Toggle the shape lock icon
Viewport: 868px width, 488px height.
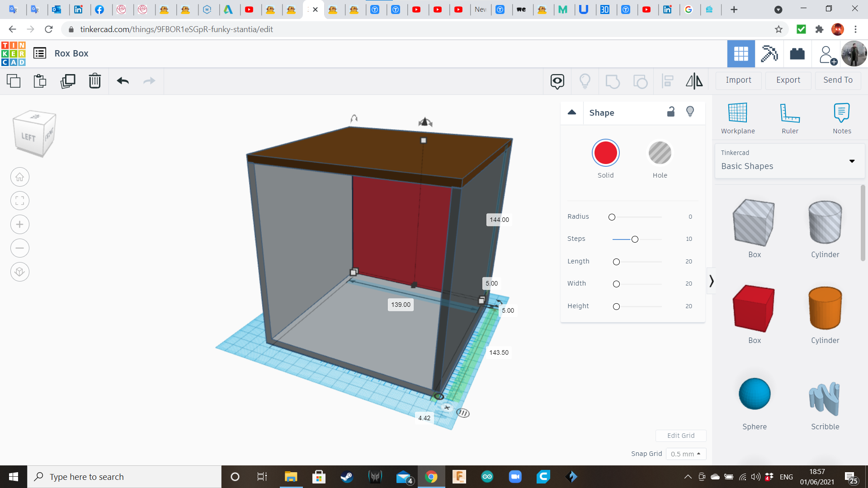click(x=671, y=112)
